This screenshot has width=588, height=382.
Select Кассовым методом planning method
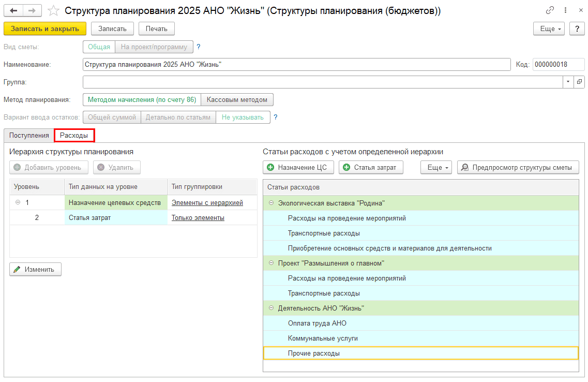(x=237, y=99)
